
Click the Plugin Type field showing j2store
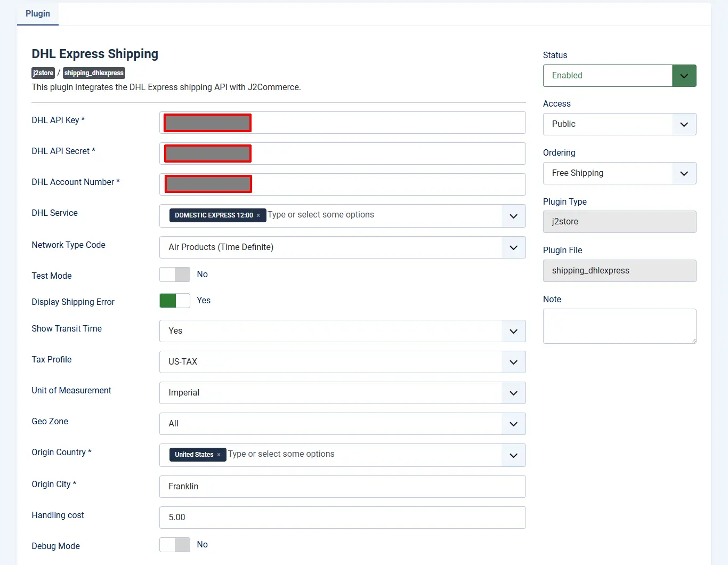point(620,222)
